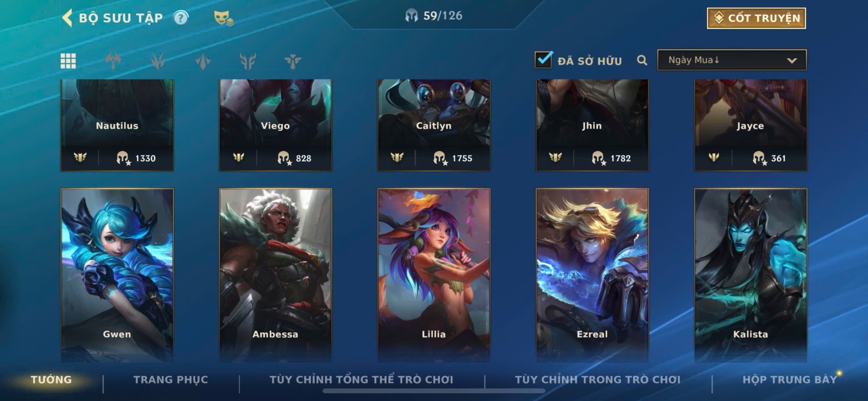Filter by the first role emblem icon
The width and height of the screenshot is (868, 401).
point(113,61)
